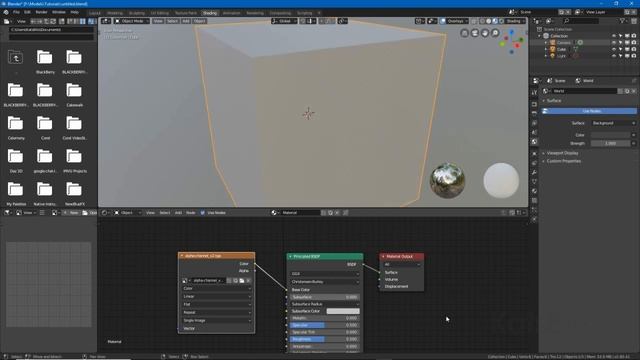Select rendered viewport shading mode icon
This screenshot has width=640, height=360.
coord(502,21)
